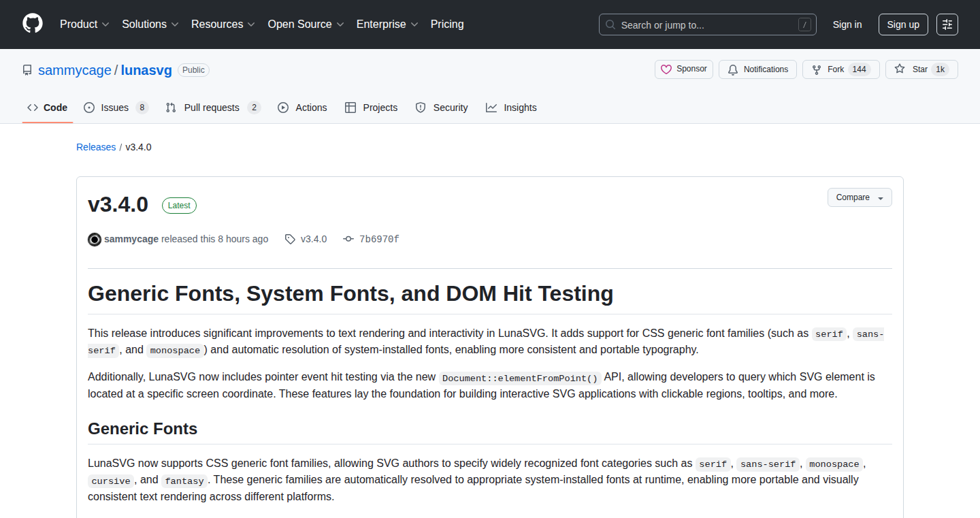
Task: Expand the Solutions menu
Action: point(150,24)
